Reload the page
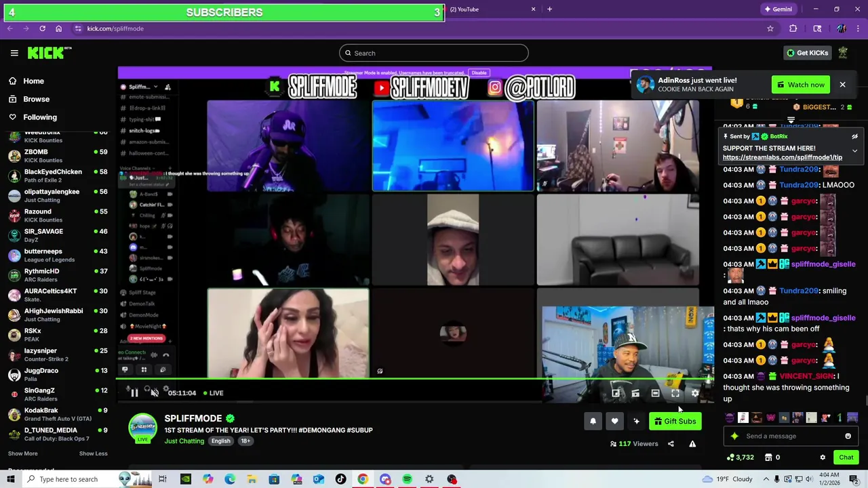Screen dimensions: 868x488 pos(42,28)
